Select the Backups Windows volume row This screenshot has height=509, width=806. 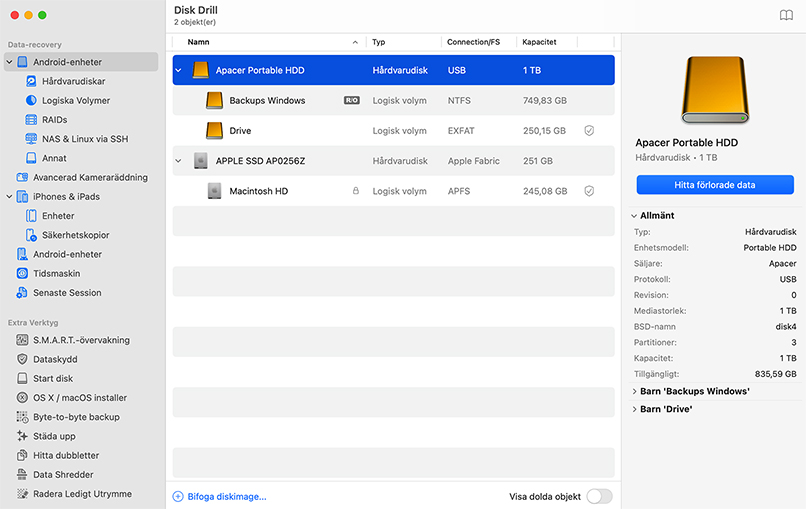pyautogui.click(x=394, y=100)
